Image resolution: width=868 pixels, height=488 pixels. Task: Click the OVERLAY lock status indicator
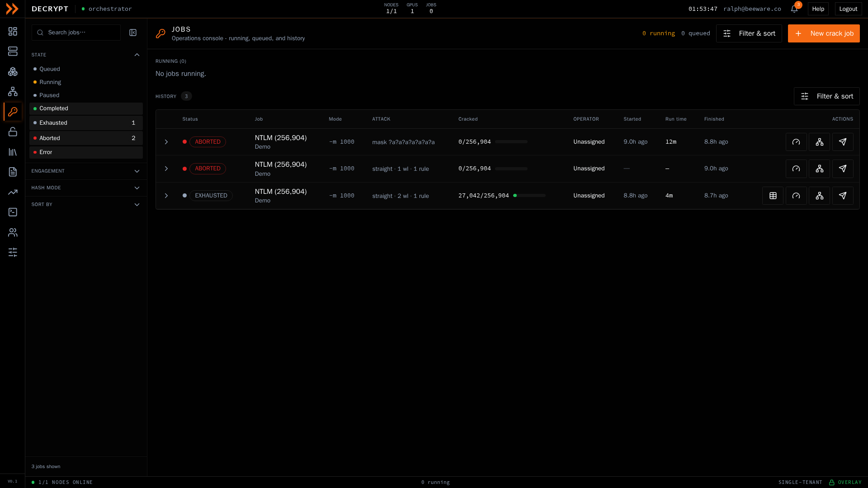(845, 483)
